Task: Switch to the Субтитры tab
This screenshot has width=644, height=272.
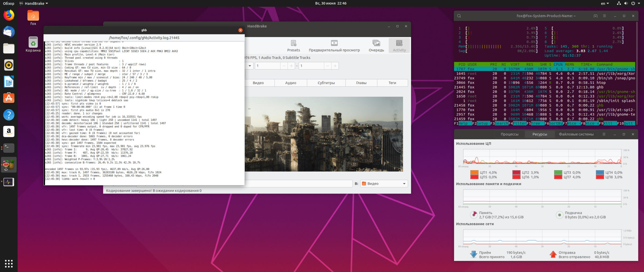Action: 326,83
